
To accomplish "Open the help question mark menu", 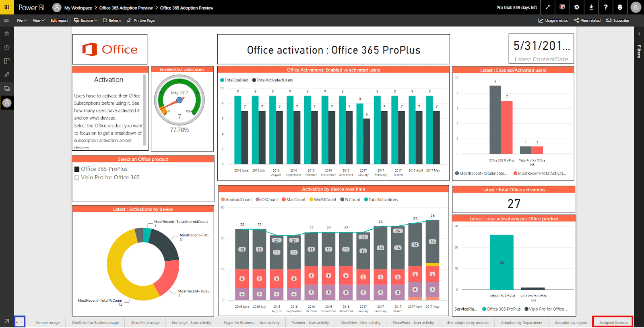I will (606, 7).
